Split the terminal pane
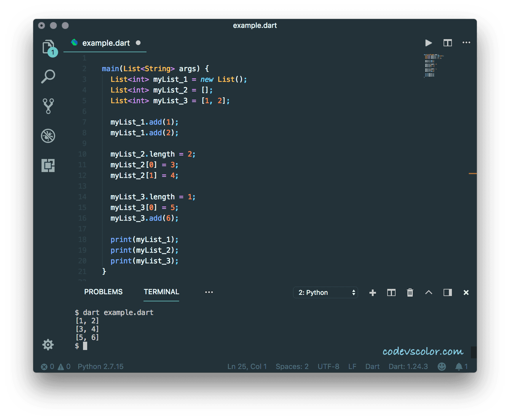The width and height of the screenshot is (510, 420). coord(391,293)
